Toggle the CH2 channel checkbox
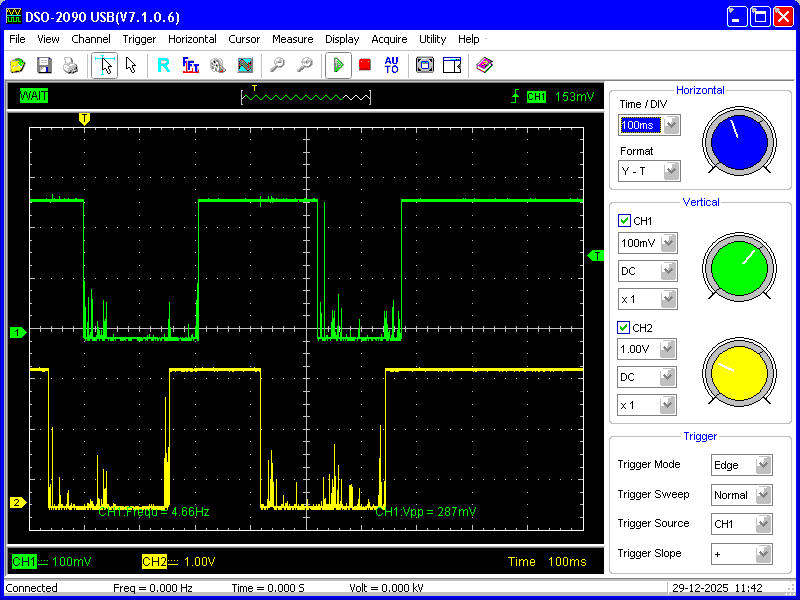 (x=625, y=327)
